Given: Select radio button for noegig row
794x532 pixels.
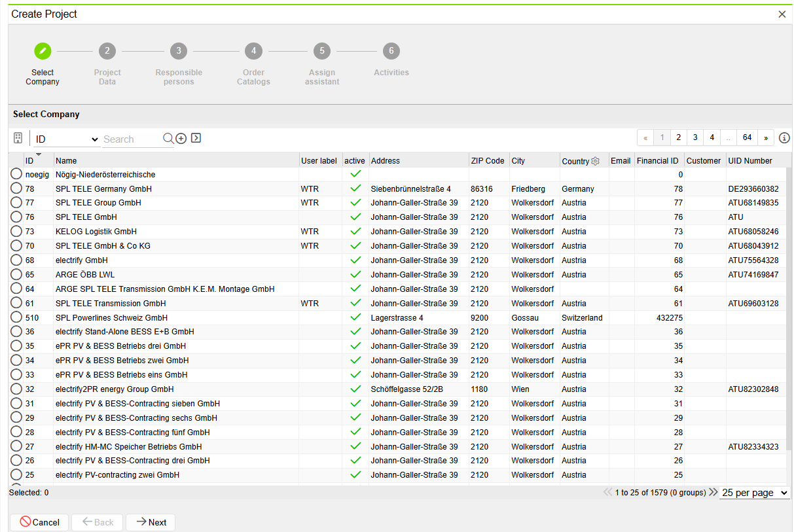Looking at the screenshot, I should coord(16,174).
